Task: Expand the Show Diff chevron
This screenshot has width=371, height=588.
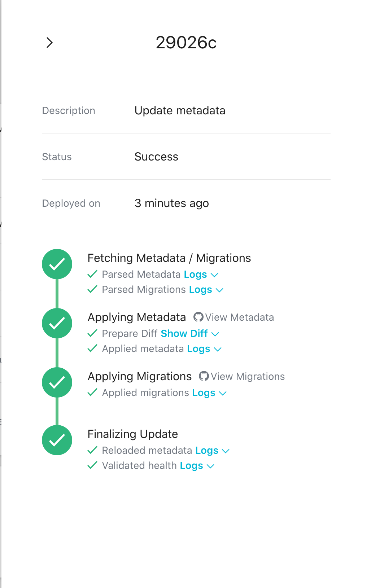Action: click(215, 334)
